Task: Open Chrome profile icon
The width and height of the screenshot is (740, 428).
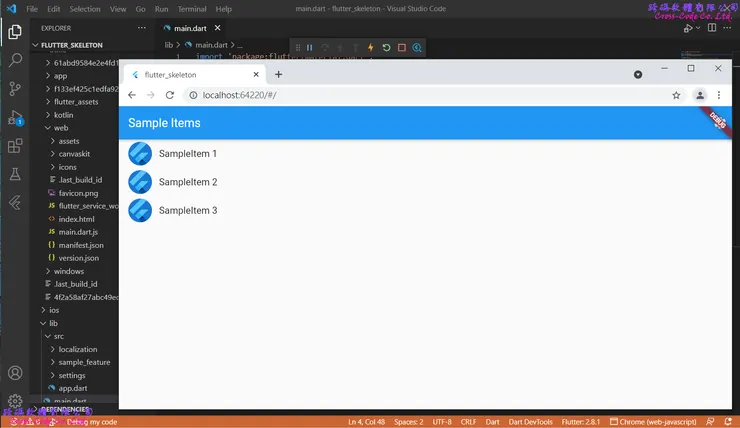Action: click(x=700, y=95)
